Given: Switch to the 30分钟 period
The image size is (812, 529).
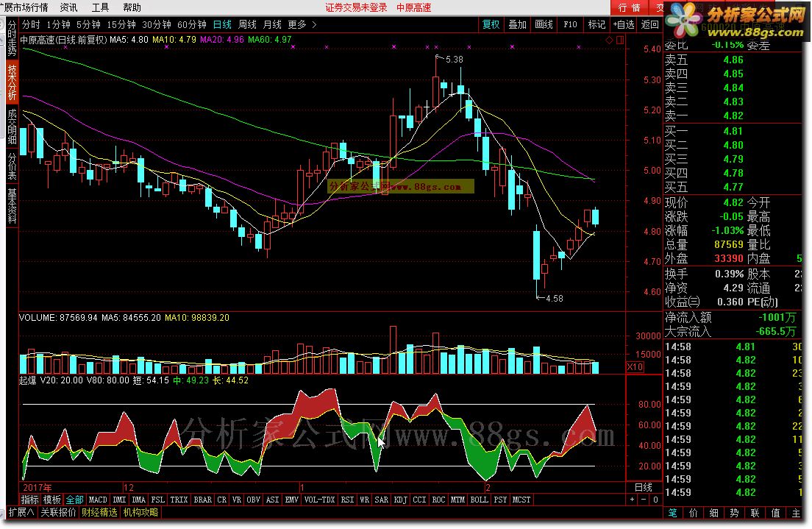Looking at the screenshot, I should 157,25.
